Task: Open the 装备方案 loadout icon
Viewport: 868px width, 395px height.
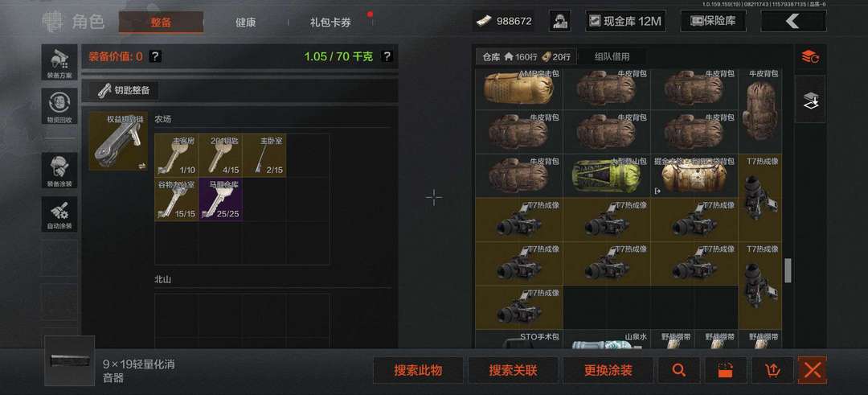Action: [x=59, y=61]
